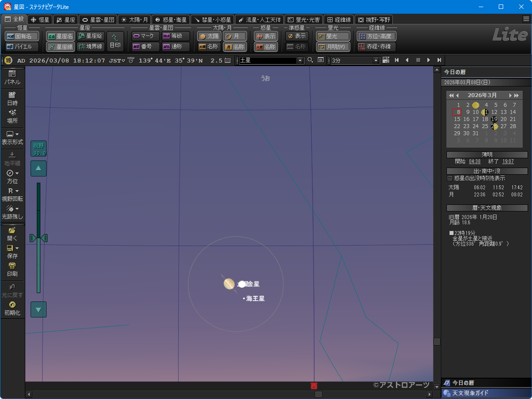Open the 3分 time step dropdown
The image size is (532, 399).
(x=376, y=61)
